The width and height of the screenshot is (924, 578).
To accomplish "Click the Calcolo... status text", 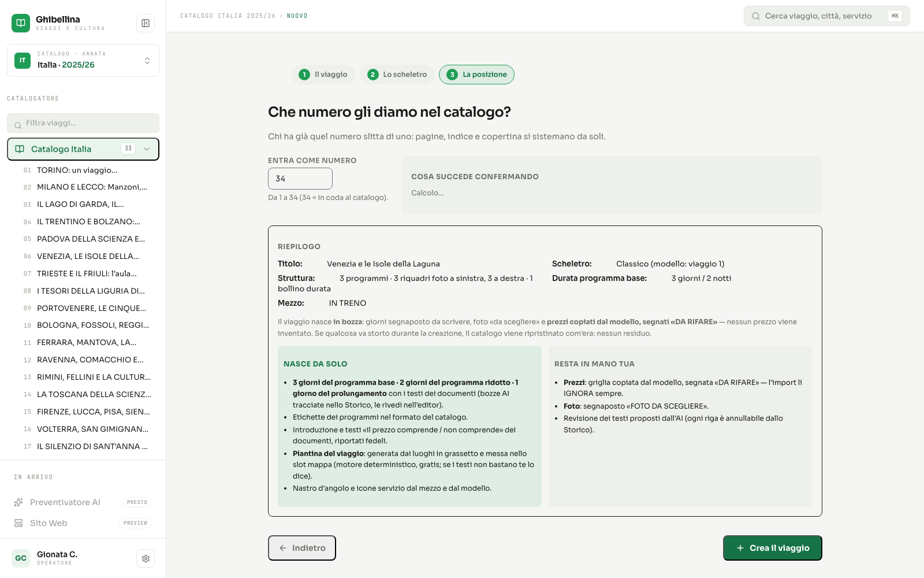I will [x=427, y=193].
